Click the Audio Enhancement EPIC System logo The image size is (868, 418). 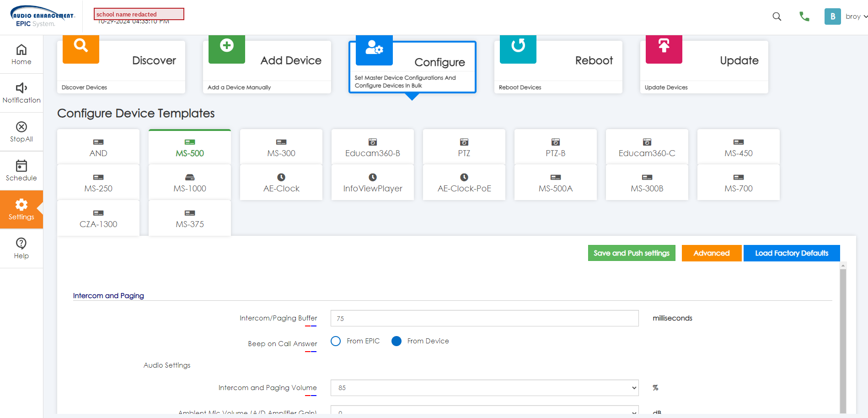pos(42,16)
